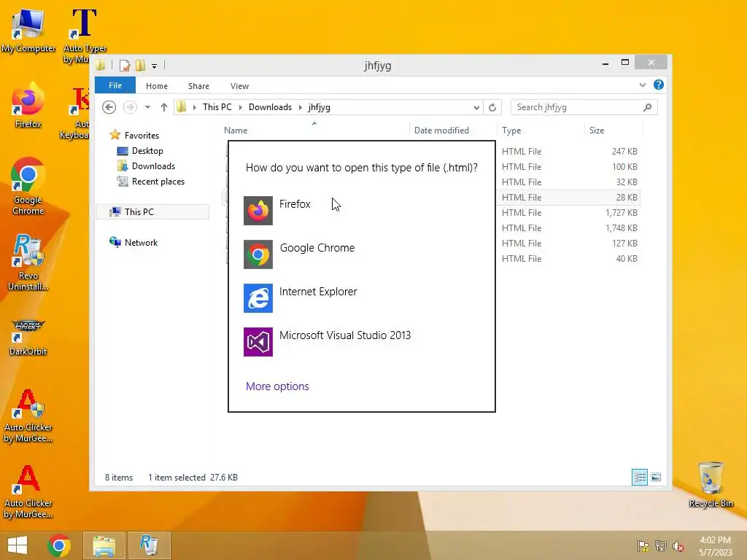Screen dimensions: 747x560
Task: Select Recent places in navigation pane
Action: [x=158, y=182]
